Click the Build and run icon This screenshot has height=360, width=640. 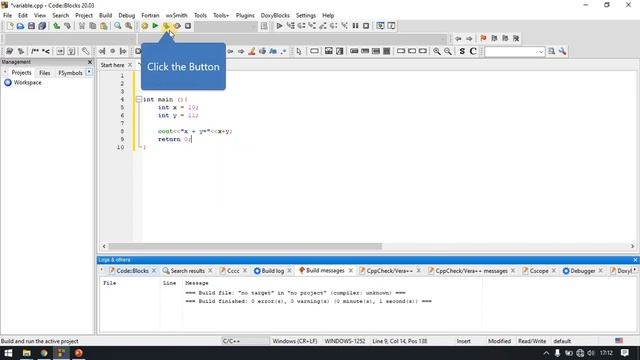[166, 26]
